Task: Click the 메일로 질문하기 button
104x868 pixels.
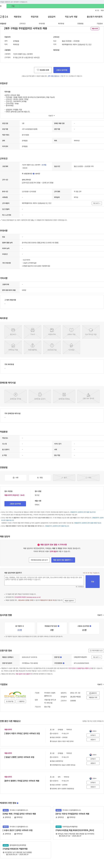Action: coord(69,600)
